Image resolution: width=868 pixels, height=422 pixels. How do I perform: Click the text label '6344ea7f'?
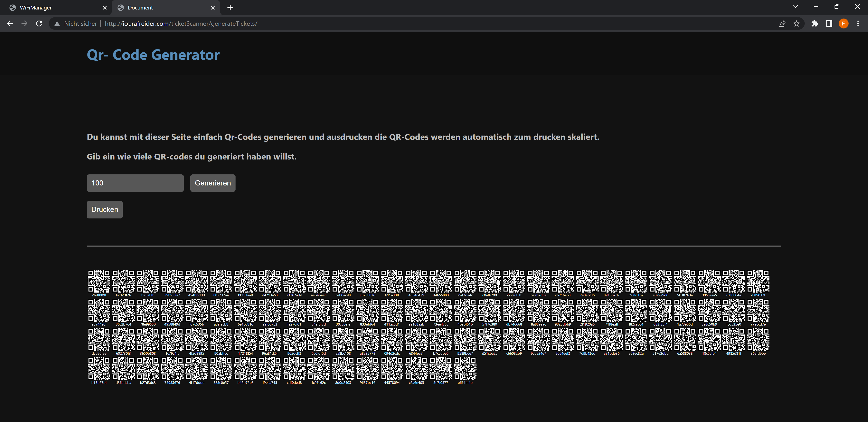(x=416, y=353)
